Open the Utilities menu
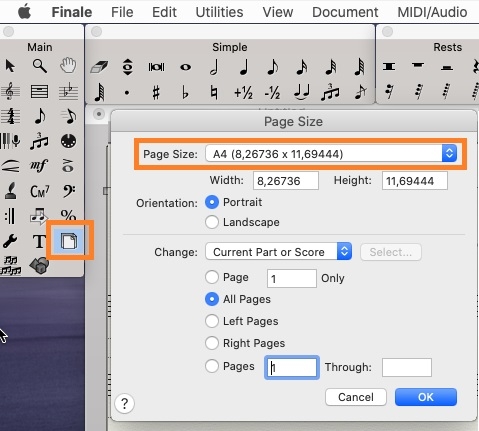479x431 pixels. (219, 12)
